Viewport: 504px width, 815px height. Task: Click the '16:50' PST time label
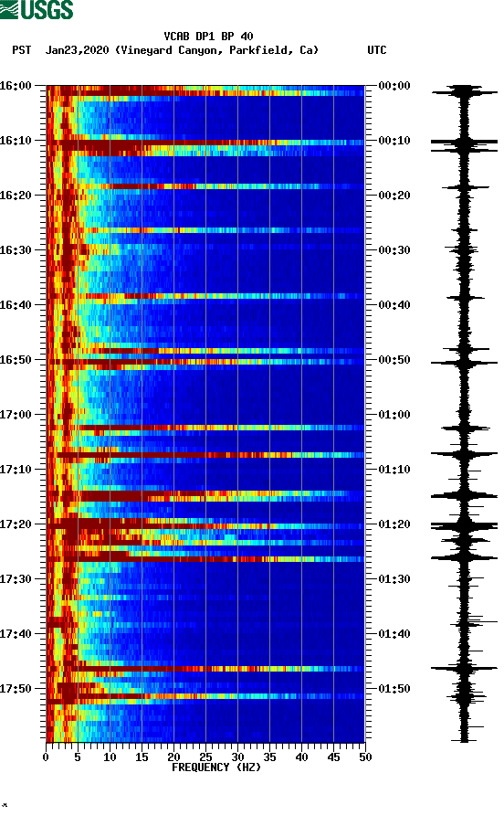click(16, 360)
